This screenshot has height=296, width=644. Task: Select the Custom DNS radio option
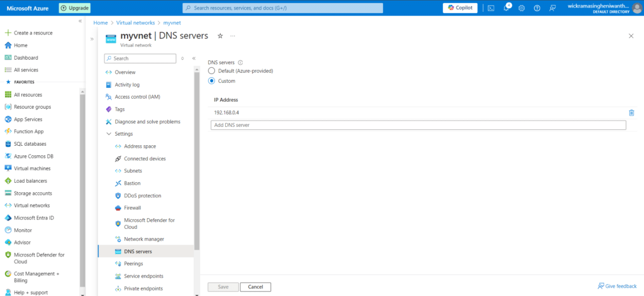212,81
